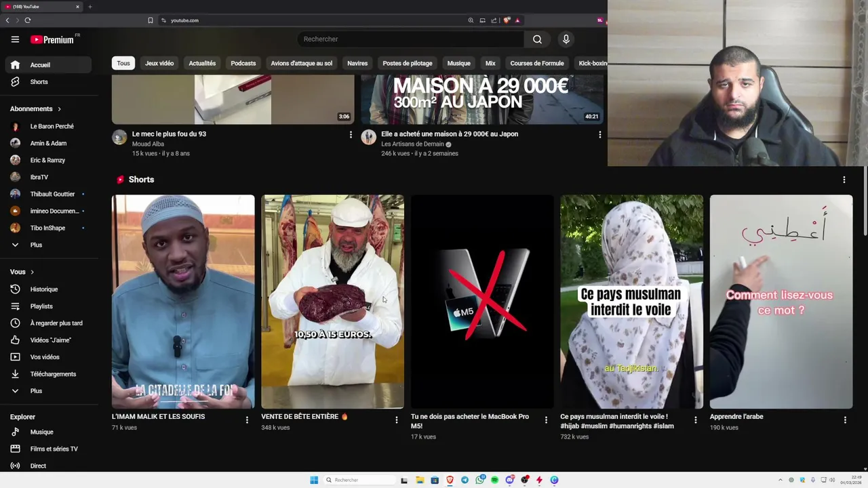
Task: Select the Musique filter chip
Action: 458,63
